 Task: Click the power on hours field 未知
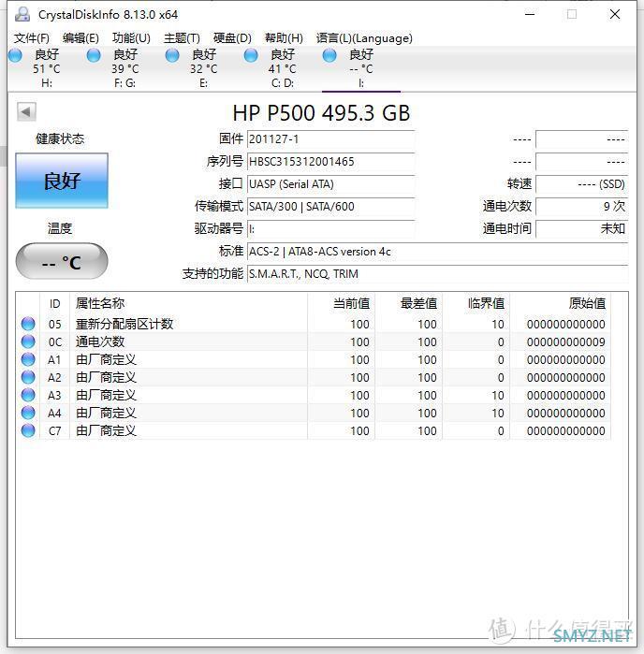(x=581, y=229)
